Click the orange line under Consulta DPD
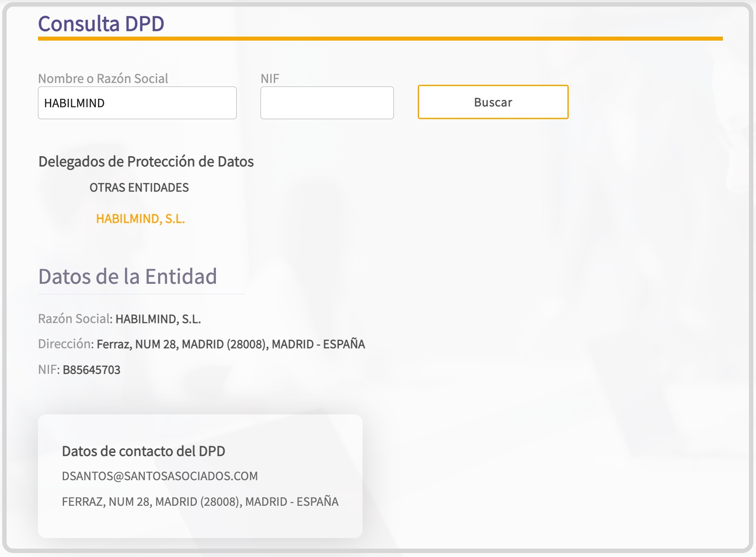756x557 pixels. pos(380,39)
